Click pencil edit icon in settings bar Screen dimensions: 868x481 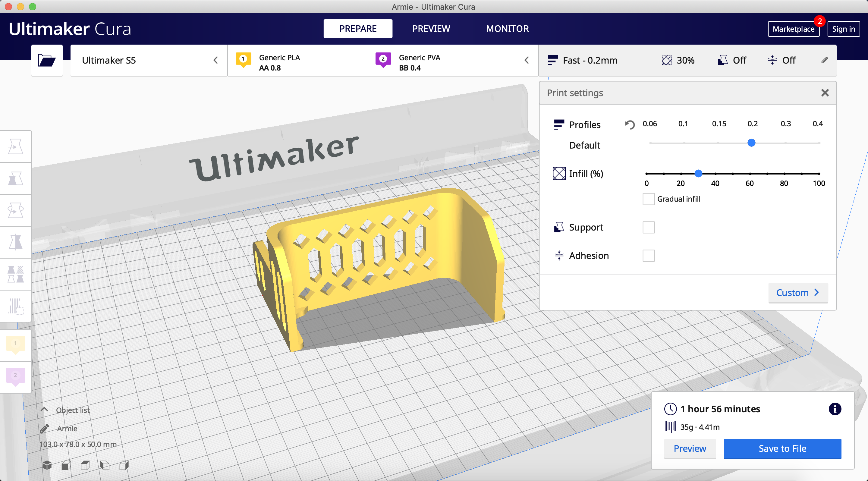(x=825, y=60)
